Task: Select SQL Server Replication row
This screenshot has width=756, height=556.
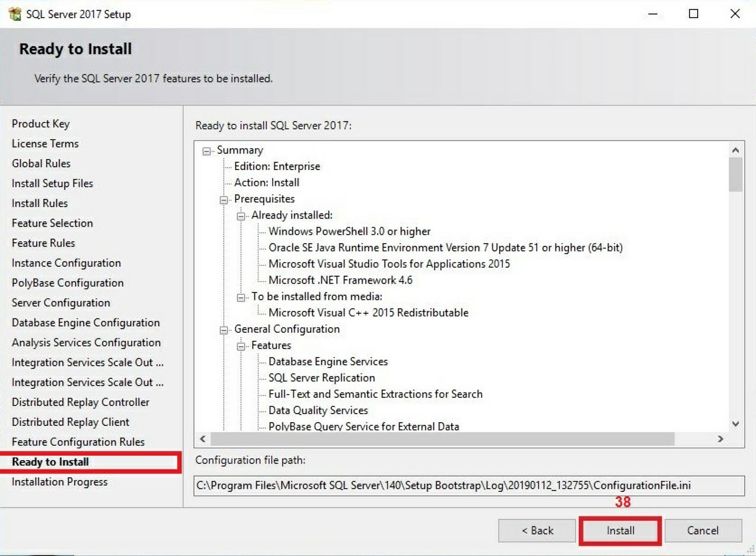Action: 322,378
